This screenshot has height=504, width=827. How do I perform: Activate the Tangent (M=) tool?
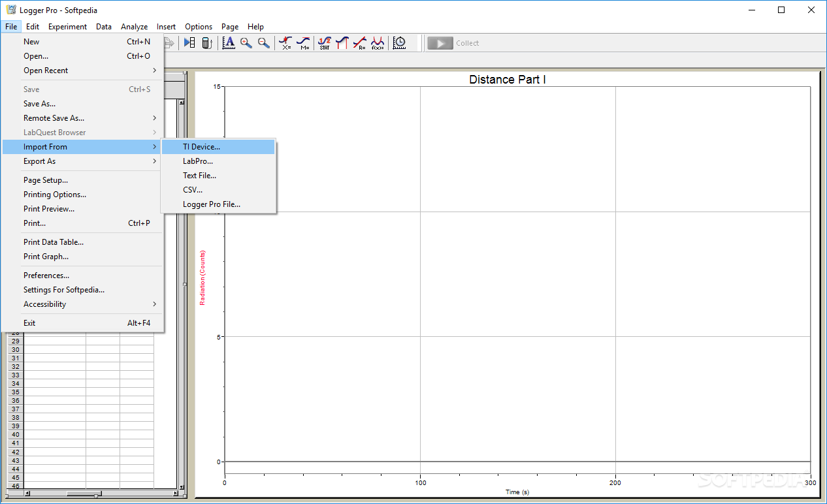tap(303, 43)
